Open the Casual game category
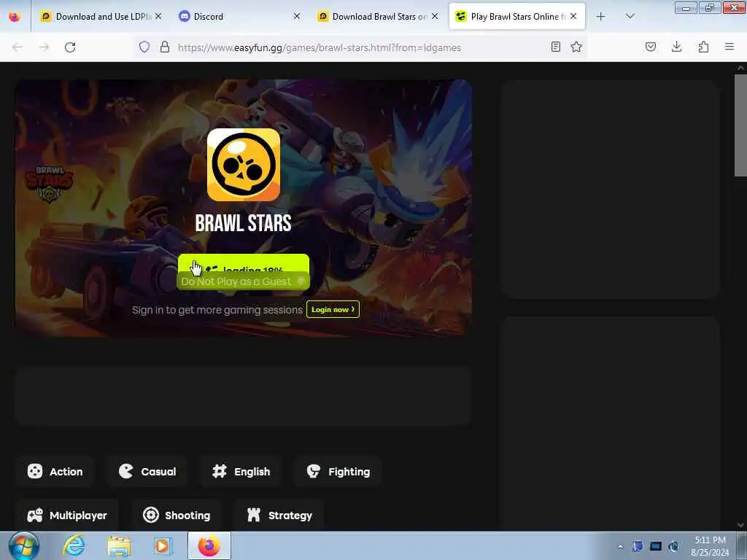 147,472
